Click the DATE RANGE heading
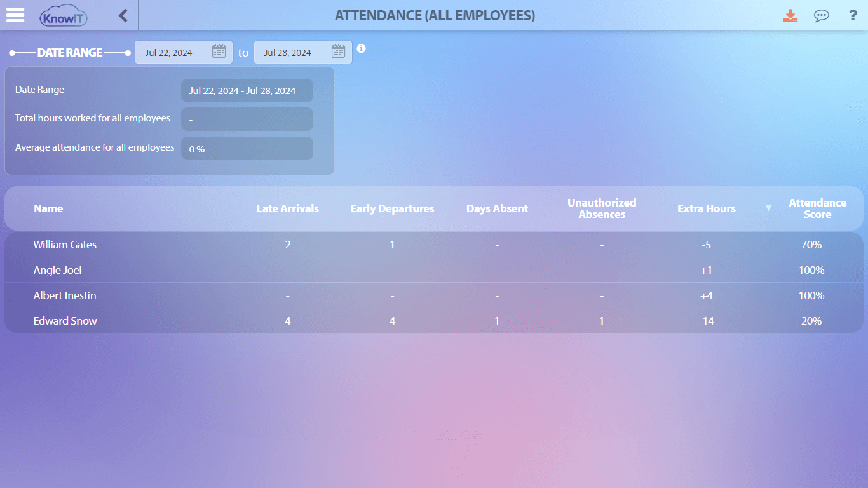Viewport: 868px width, 488px height. point(70,53)
